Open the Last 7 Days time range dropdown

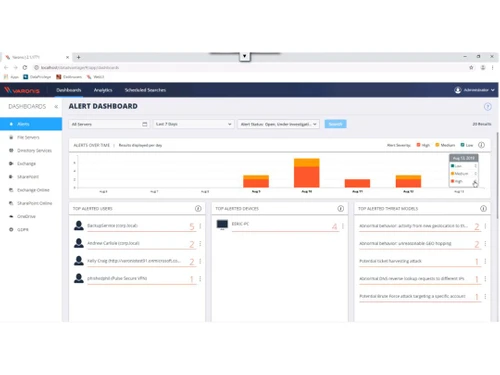click(193, 124)
